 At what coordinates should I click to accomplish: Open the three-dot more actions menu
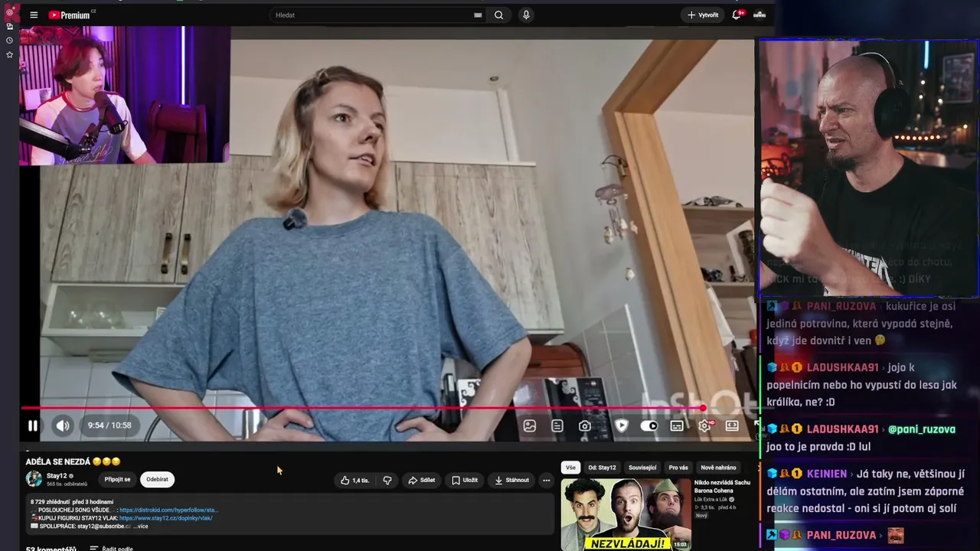(x=546, y=481)
